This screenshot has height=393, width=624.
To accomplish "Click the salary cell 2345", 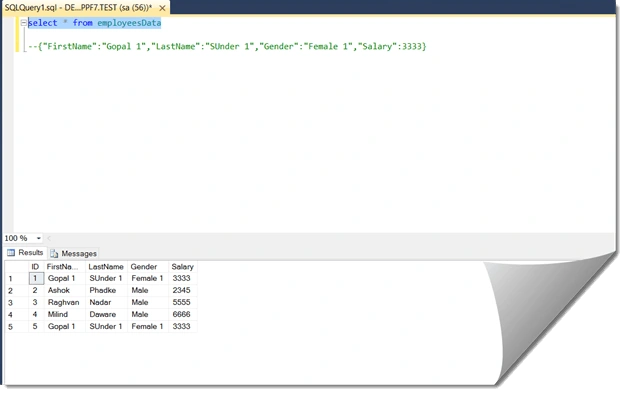I will click(183, 290).
